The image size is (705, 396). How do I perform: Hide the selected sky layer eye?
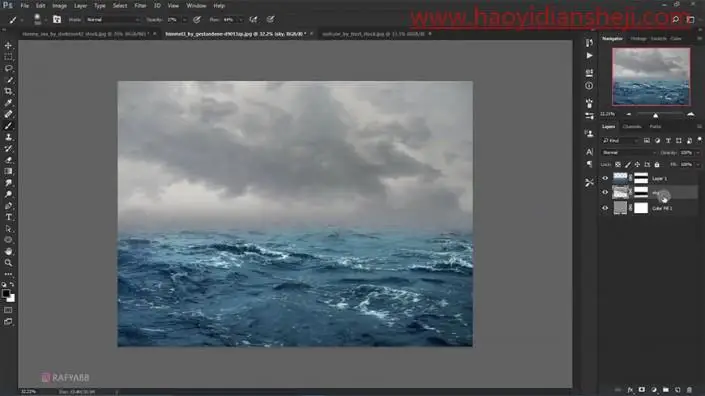[605, 192]
